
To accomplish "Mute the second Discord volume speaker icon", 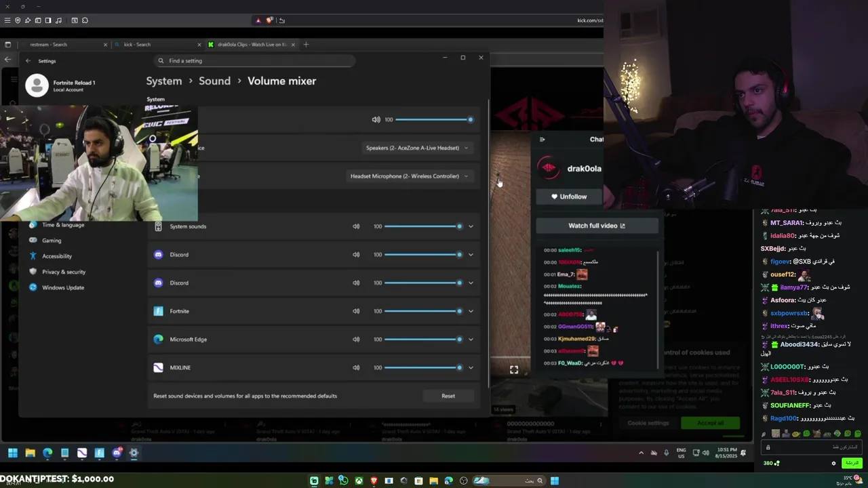I will pyautogui.click(x=356, y=283).
